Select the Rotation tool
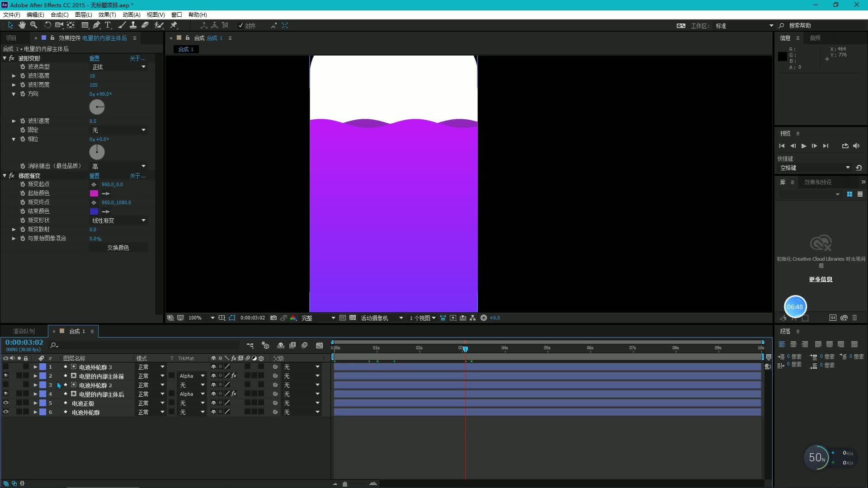868x488 pixels. (x=47, y=25)
